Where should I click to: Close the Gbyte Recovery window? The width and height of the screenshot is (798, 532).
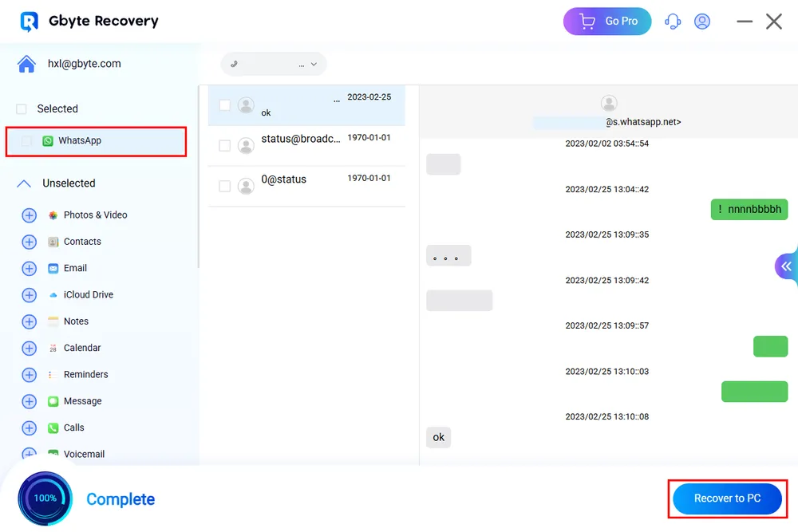tap(774, 22)
